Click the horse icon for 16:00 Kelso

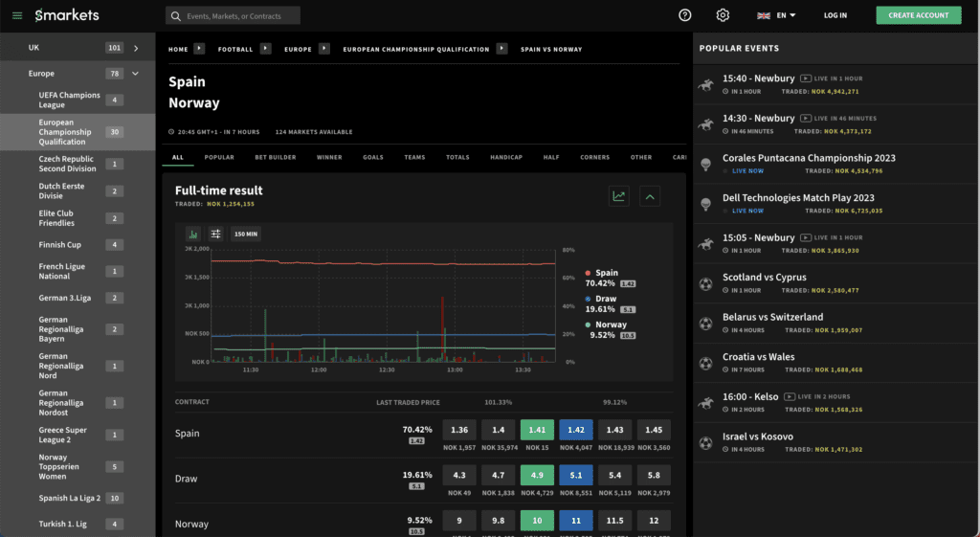click(x=706, y=403)
